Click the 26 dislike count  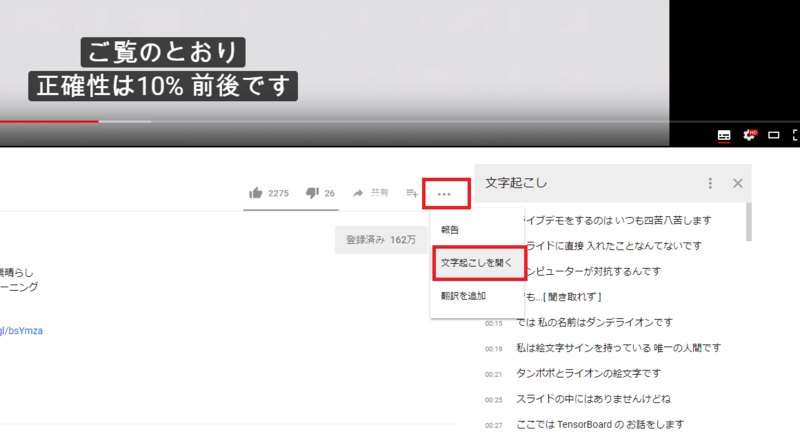click(330, 193)
